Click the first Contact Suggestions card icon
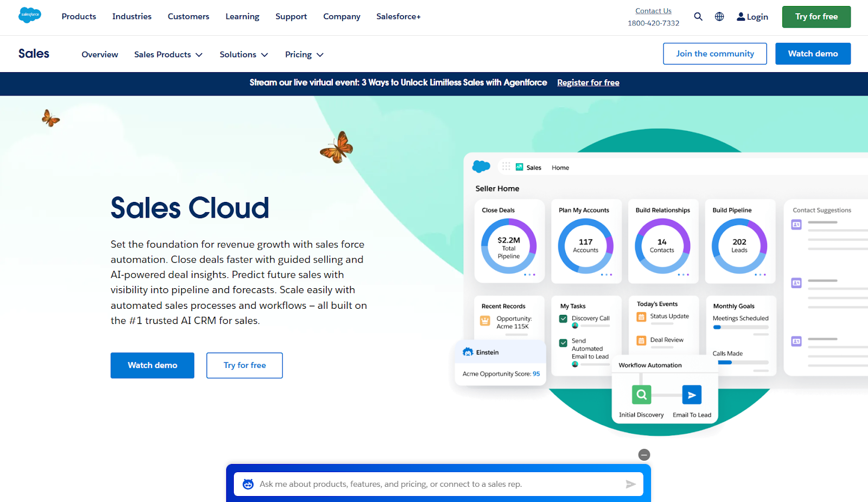This screenshot has width=868, height=502. pyautogui.click(x=796, y=224)
